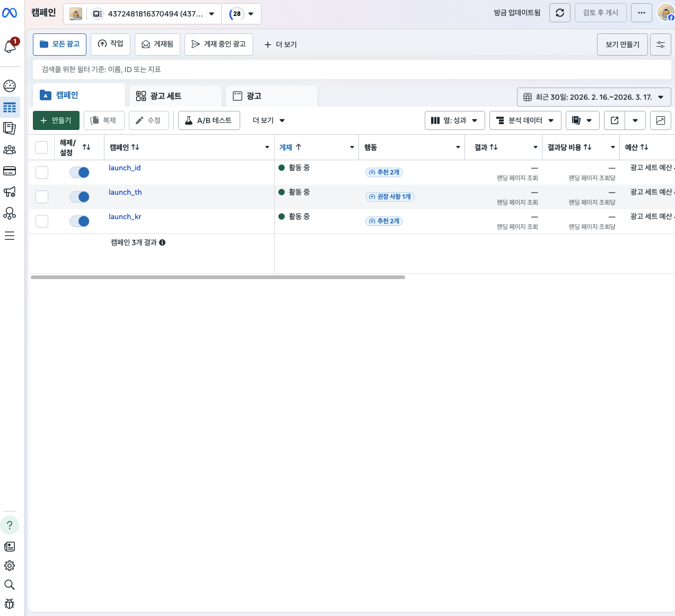Click the bug report icon
This screenshot has height=616, width=675.
[x=10, y=604]
